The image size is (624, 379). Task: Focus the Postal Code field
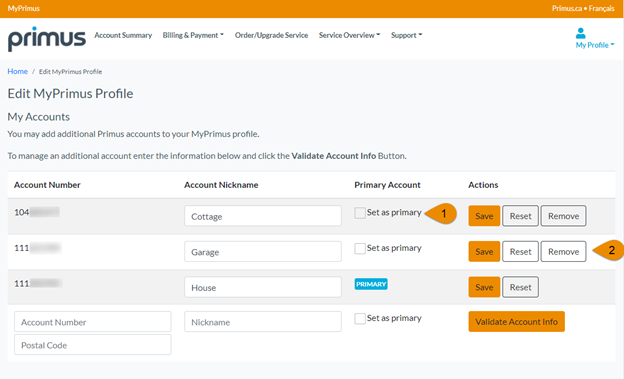tap(93, 345)
